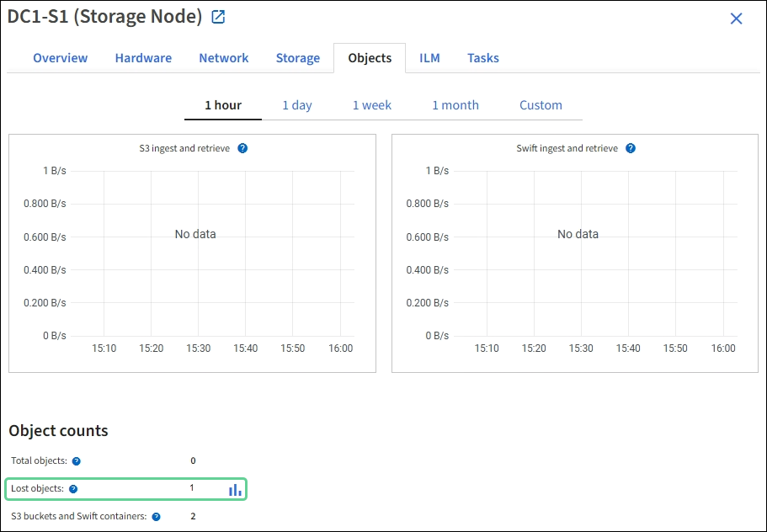Screen dimensions: 767x532
Task: Go to the Network tab
Action: tap(223, 58)
